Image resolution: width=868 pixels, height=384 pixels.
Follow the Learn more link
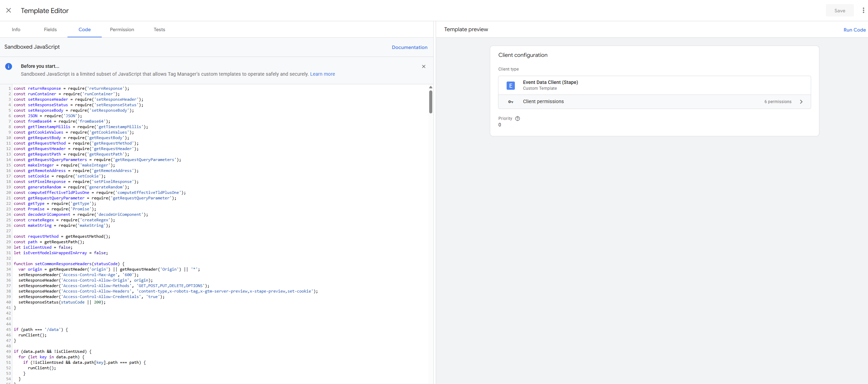click(x=322, y=74)
